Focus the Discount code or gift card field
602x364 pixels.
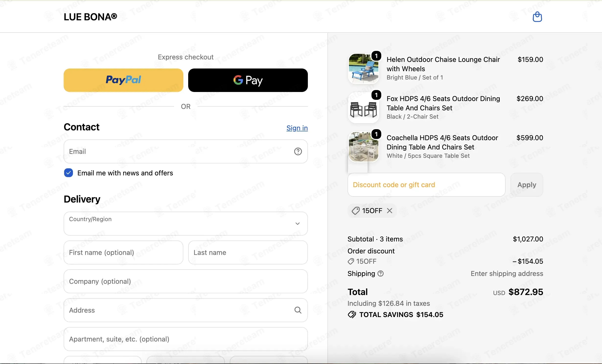tap(426, 185)
